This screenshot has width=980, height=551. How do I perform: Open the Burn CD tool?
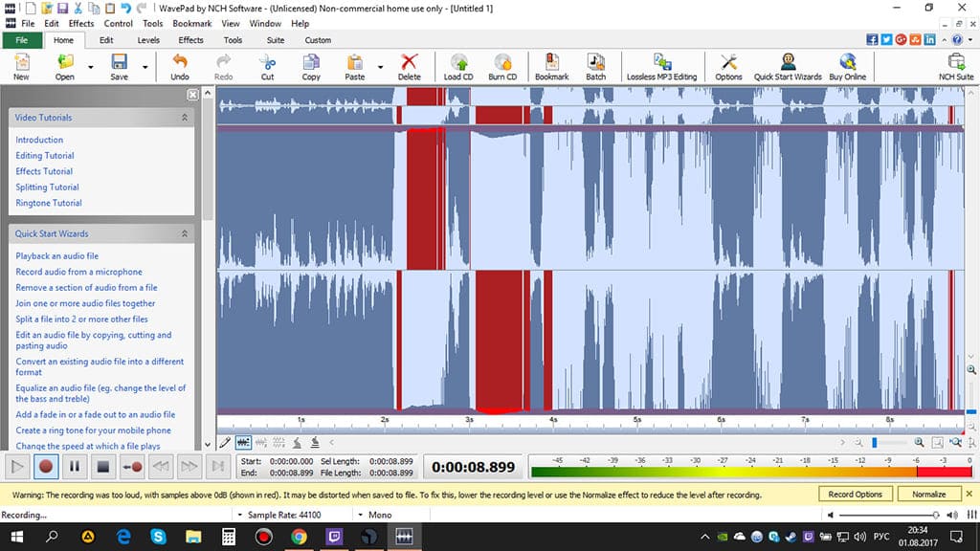tap(502, 67)
